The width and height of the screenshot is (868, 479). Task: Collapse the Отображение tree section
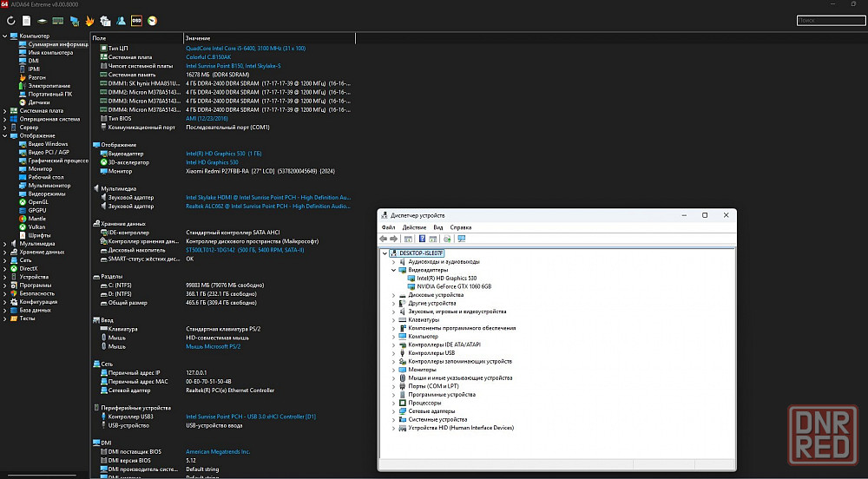point(5,135)
